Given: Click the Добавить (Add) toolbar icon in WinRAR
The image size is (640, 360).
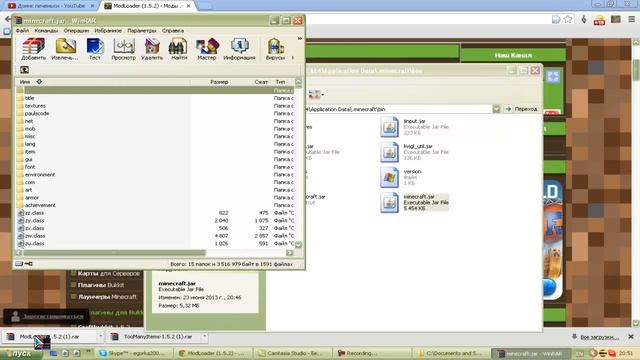Looking at the screenshot, I should (x=33, y=49).
